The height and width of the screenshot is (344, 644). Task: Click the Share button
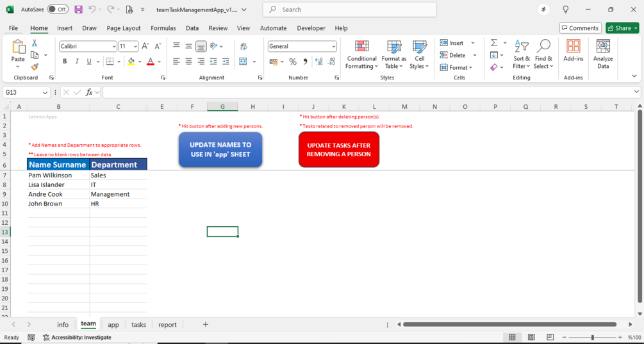click(622, 28)
